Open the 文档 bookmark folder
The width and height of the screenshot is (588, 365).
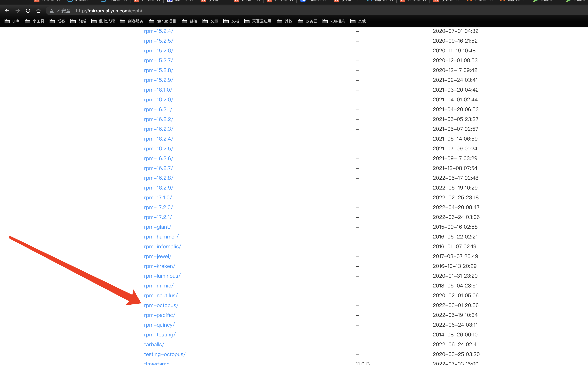231,21
